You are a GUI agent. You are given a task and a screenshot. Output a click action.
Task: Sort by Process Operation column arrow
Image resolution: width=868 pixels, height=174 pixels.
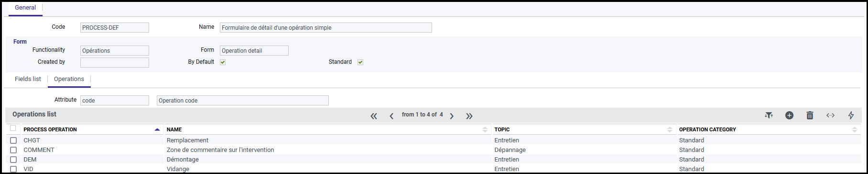[x=157, y=129]
